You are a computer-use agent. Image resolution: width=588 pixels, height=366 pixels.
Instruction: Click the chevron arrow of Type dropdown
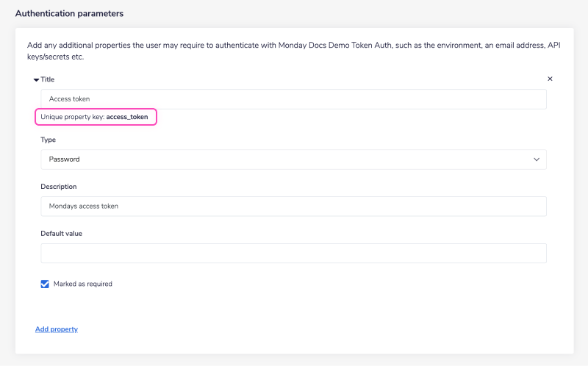(536, 159)
